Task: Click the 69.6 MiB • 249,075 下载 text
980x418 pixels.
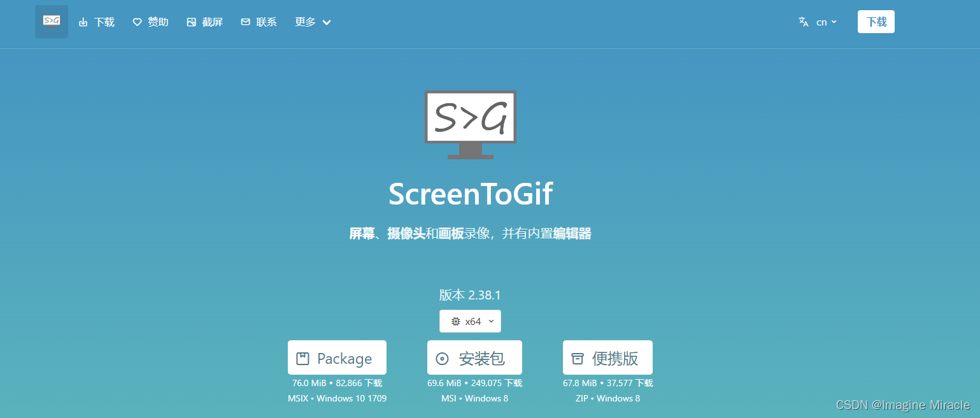Action: click(474, 383)
